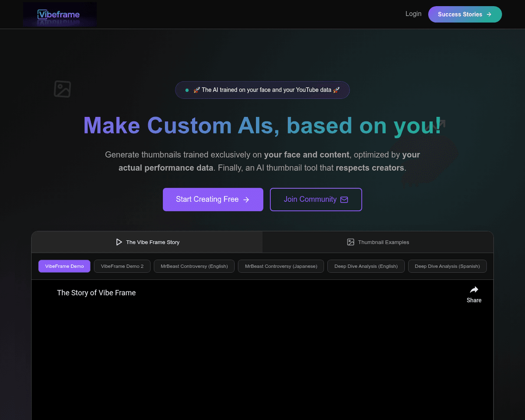
Task: Play the Deep Dive Analysis (English) video
Action: (x=366, y=266)
